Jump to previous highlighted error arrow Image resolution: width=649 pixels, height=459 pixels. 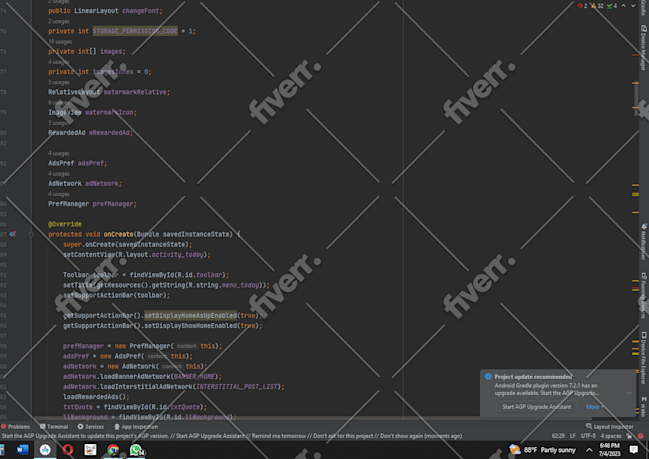click(x=621, y=6)
